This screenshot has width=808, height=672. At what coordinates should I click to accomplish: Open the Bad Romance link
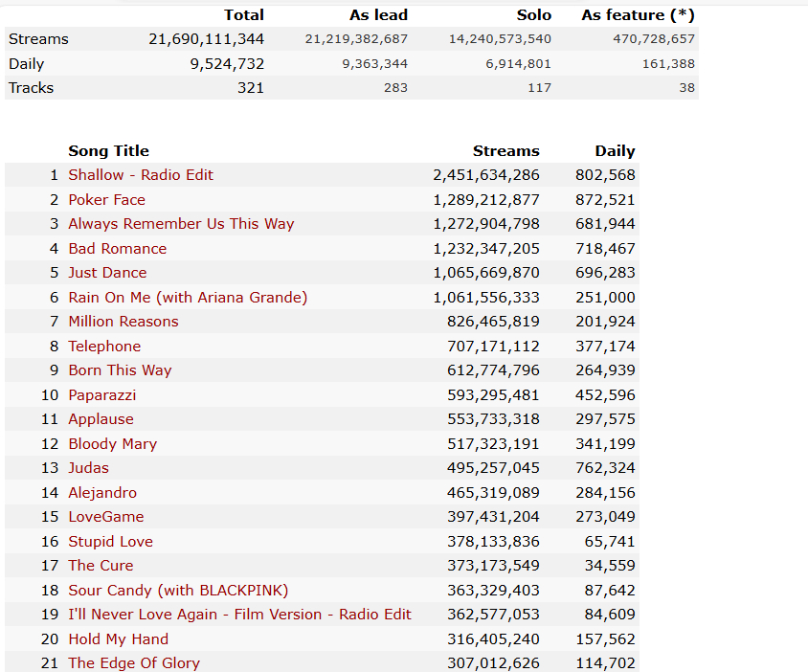(x=118, y=248)
